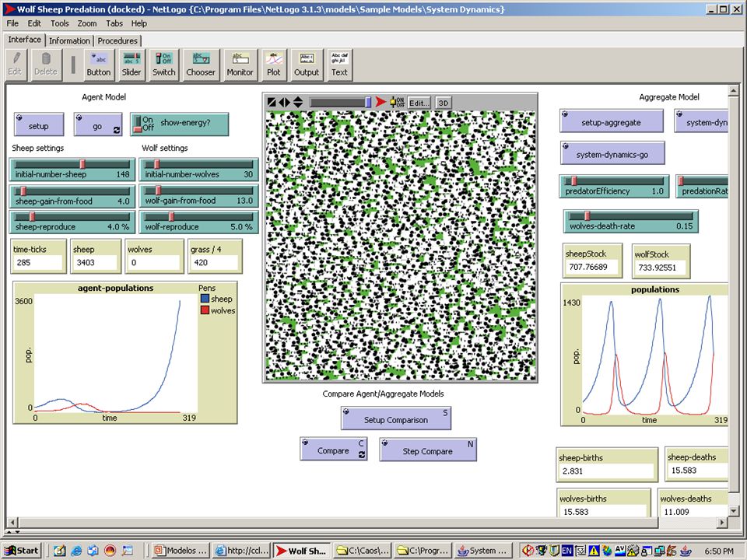Viewport: 747px width, 560px height.
Task: Adjust the view speed slider
Action: tap(341, 102)
